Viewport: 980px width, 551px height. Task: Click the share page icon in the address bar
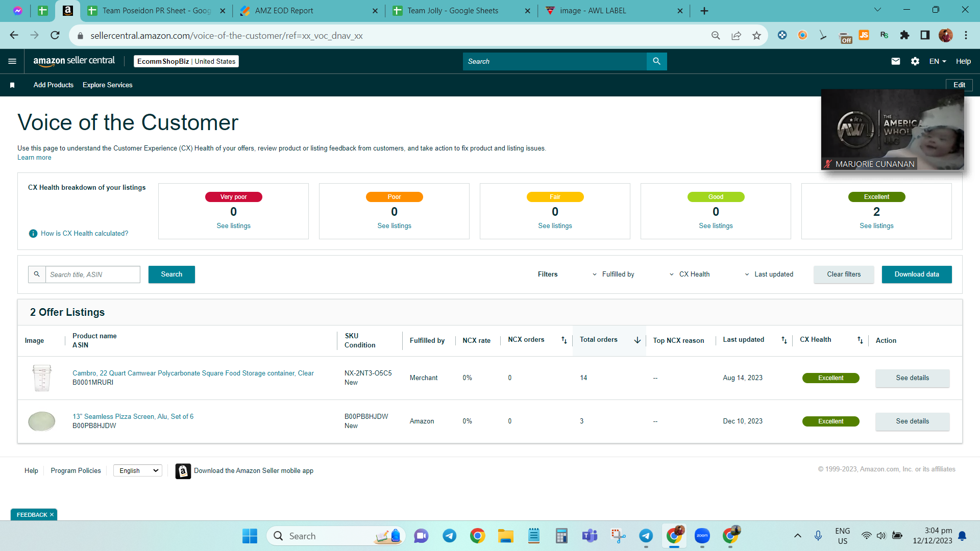(736, 35)
